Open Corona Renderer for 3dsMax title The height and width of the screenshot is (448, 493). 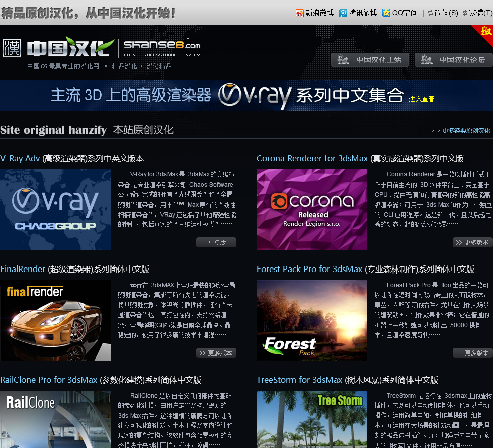(x=360, y=159)
